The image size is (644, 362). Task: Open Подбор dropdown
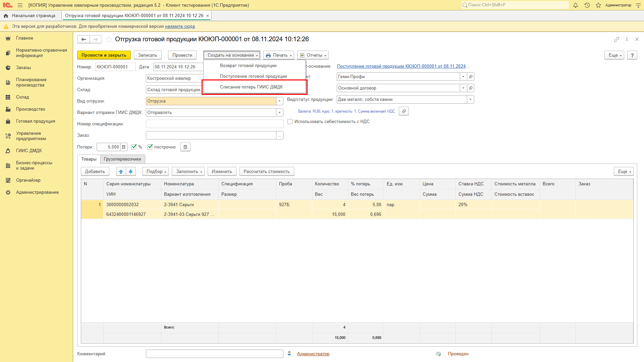coord(156,172)
